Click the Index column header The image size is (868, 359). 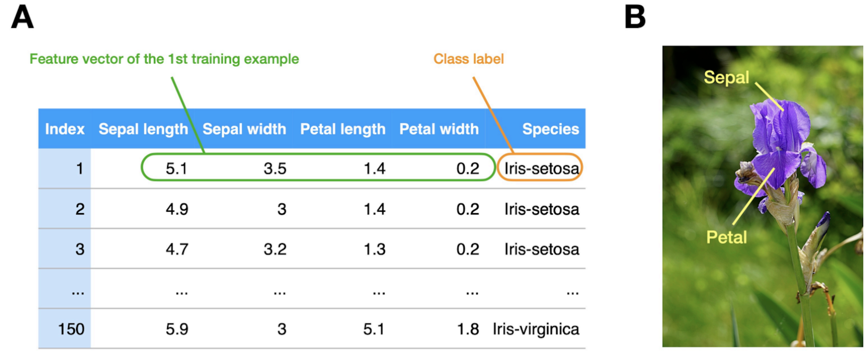pos(65,129)
